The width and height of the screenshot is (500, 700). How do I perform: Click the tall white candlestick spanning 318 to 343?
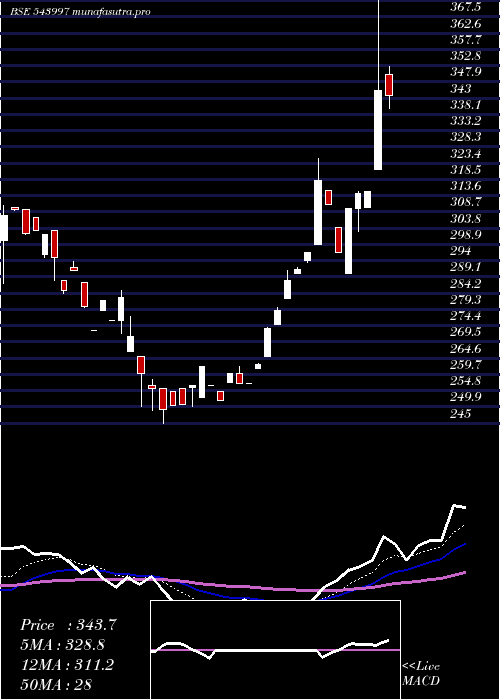pyautogui.click(x=378, y=129)
